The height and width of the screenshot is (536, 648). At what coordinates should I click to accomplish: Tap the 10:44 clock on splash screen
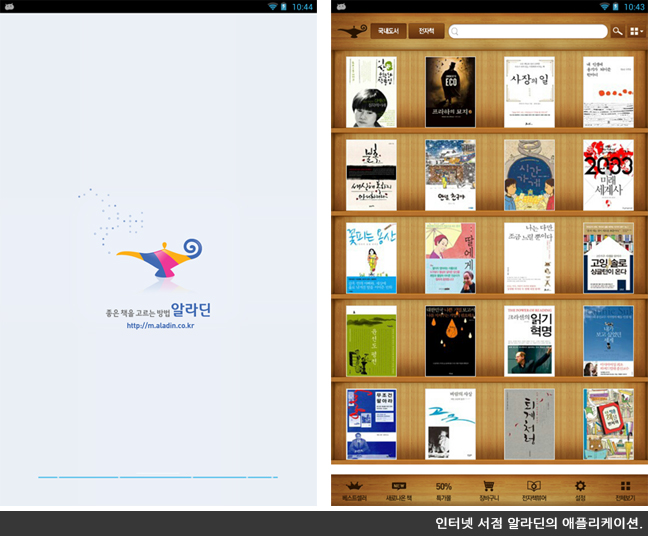point(302,7)
